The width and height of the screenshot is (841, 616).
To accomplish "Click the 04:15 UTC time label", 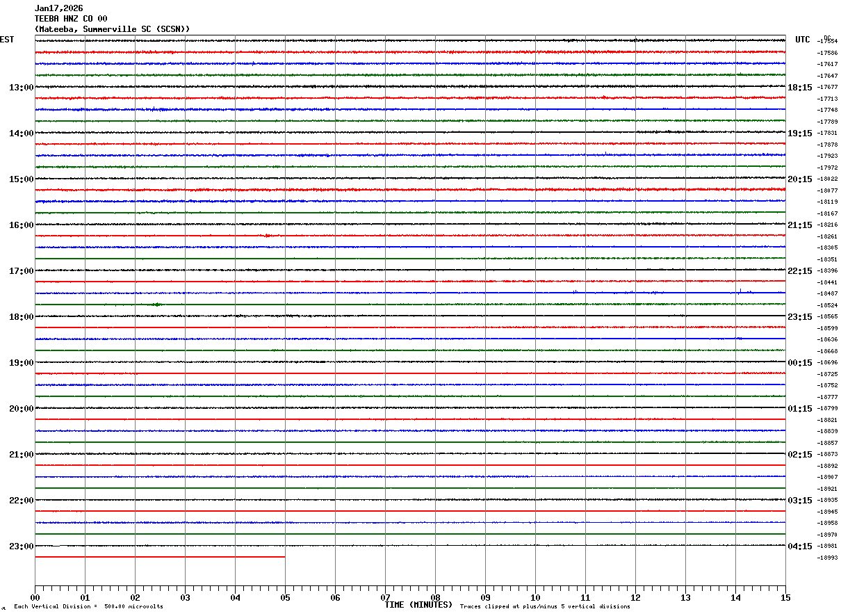I will pyautogui.click(x=800, y=546).
